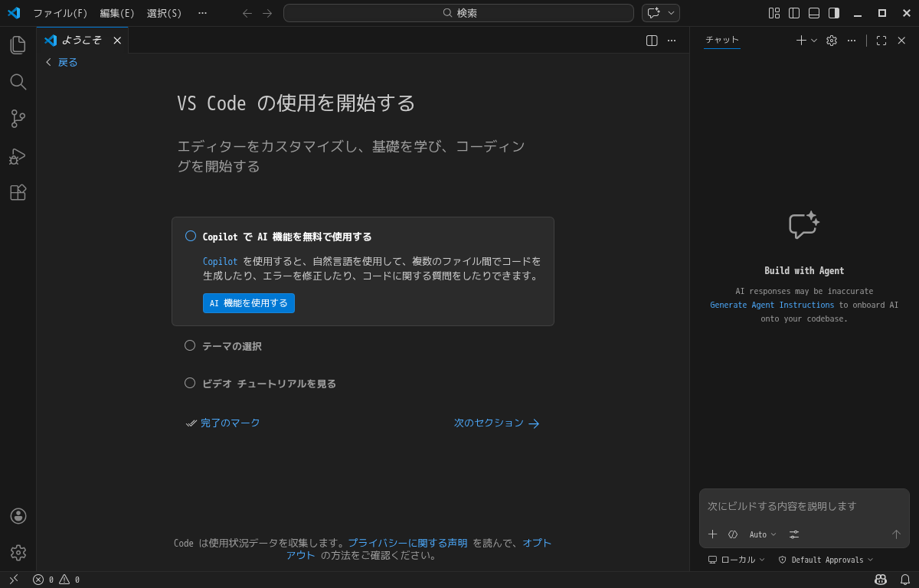Start a new chat with plus icon
Screen dimensions: 919x588
click(x=801, y=41)
